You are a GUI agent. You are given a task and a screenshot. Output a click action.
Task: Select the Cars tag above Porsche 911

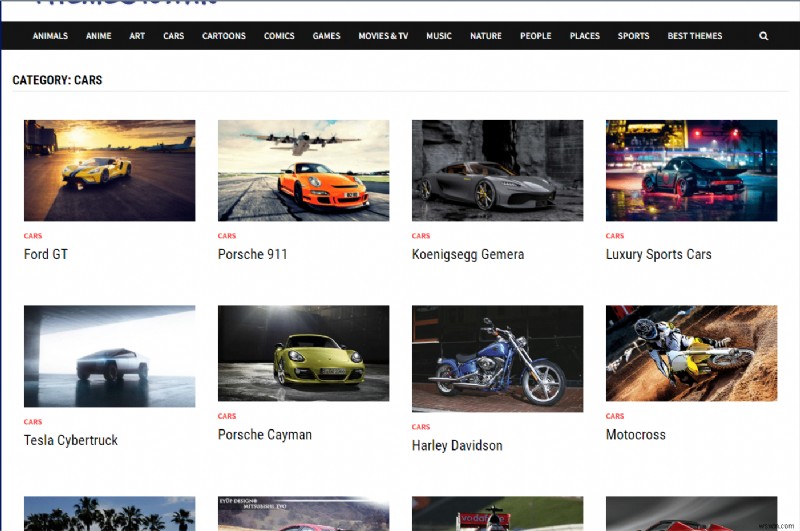(227, 236)
